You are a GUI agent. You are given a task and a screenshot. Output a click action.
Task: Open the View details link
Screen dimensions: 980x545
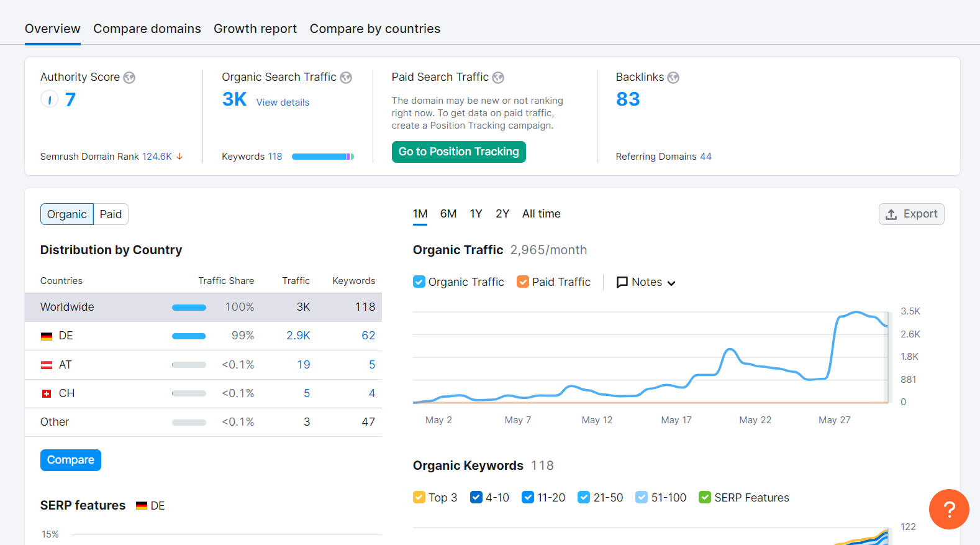(x=283, y=103)
